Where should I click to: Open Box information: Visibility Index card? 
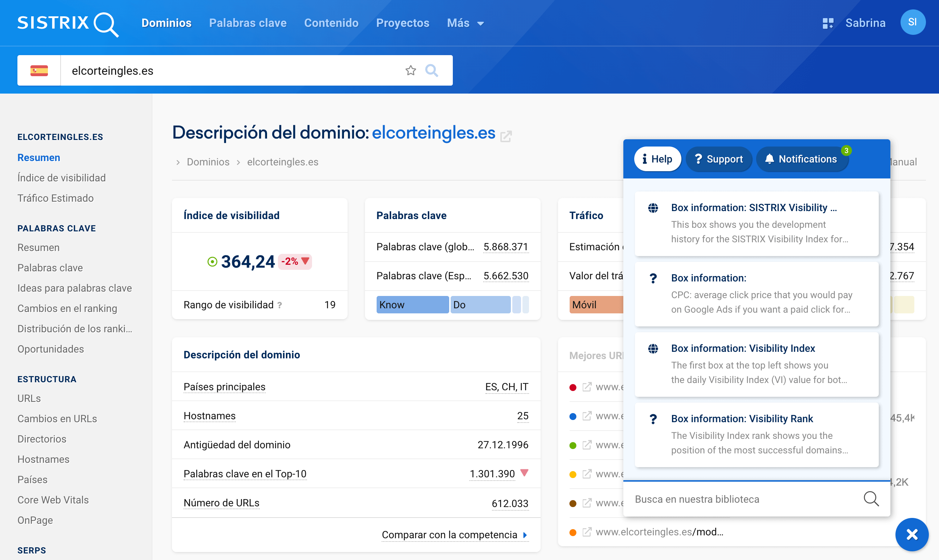(x=757, y=365)
